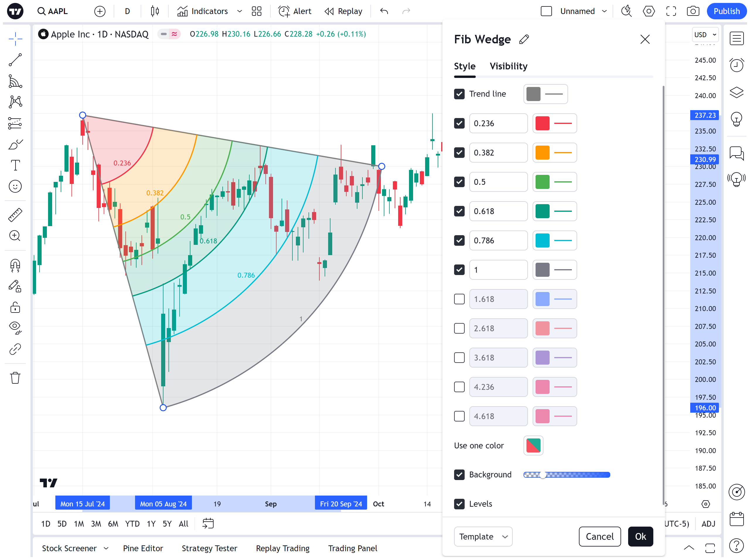Select the ruler measure tool
The height and width of the screenshot is (560, 750).
[x=15, y=215]
